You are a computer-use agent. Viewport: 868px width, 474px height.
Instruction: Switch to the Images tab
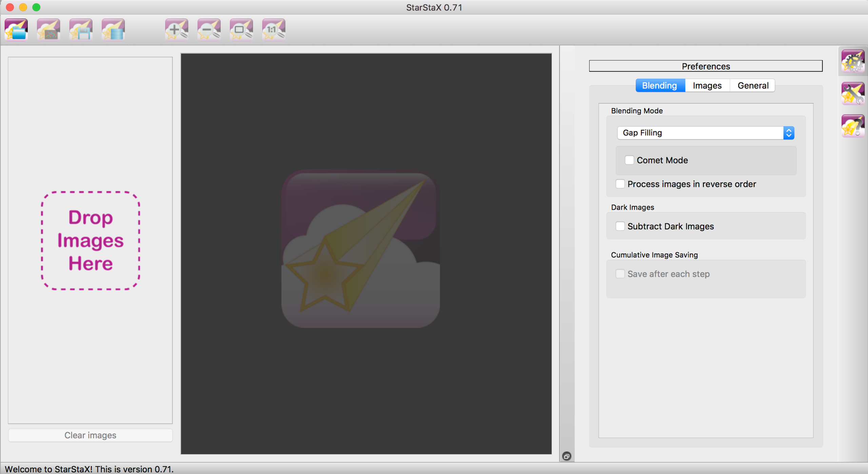point(707,86)
